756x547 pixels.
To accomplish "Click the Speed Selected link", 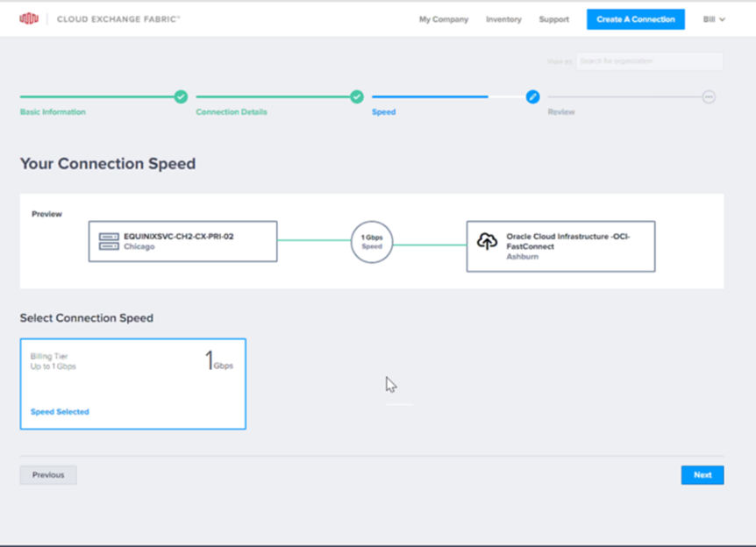I will [60, 412].
